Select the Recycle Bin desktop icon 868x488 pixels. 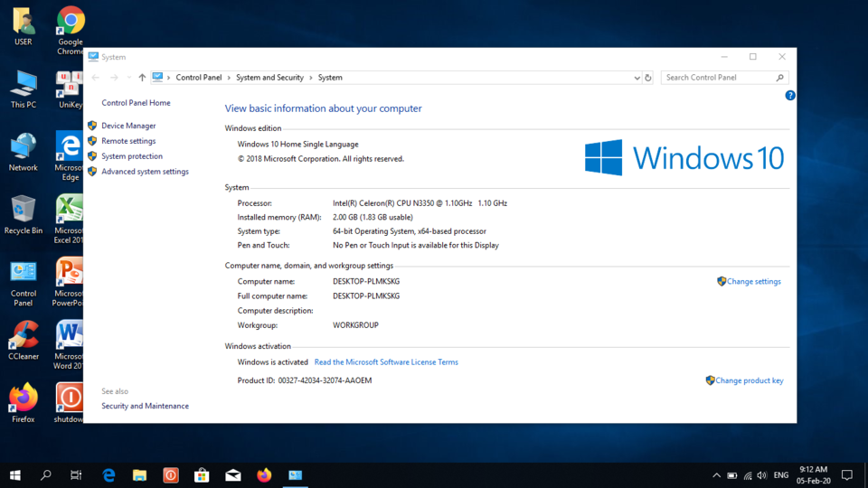tap(24, 215)
